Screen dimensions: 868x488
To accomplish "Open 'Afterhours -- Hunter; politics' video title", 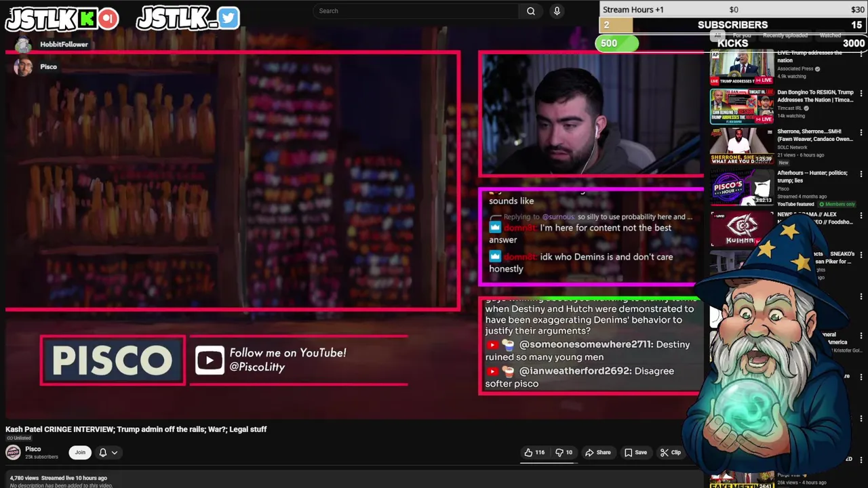I will point(812,177).
